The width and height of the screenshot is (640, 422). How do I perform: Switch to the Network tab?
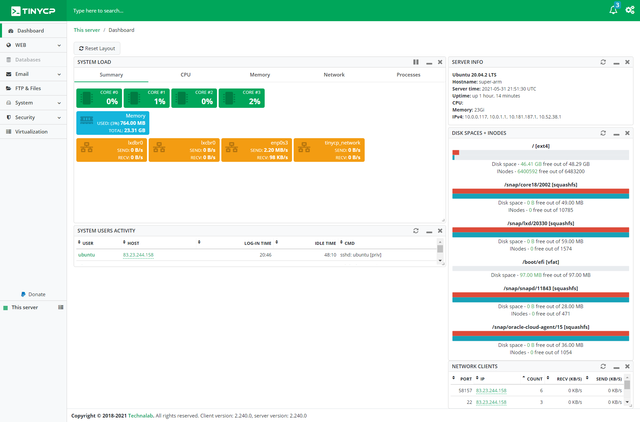pyautogui.click(x=334, y=75)
